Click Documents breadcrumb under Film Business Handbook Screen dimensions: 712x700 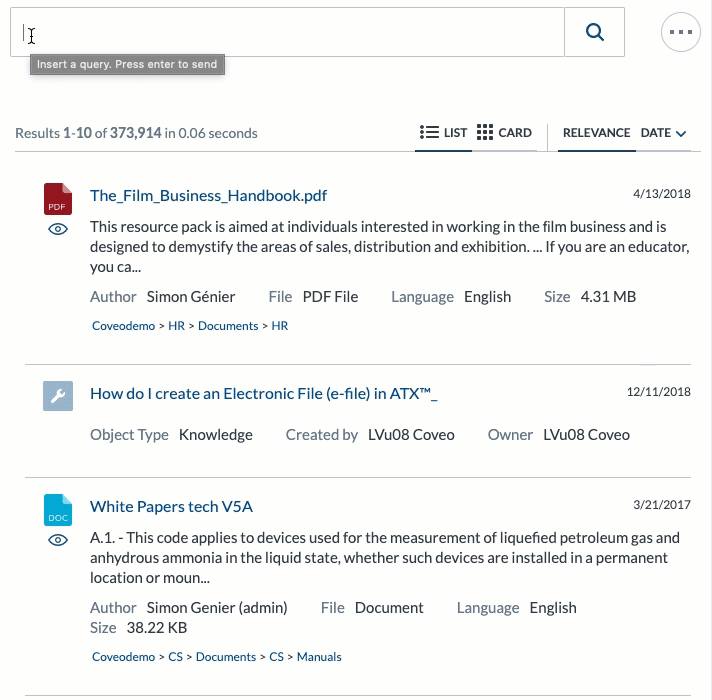228,326
